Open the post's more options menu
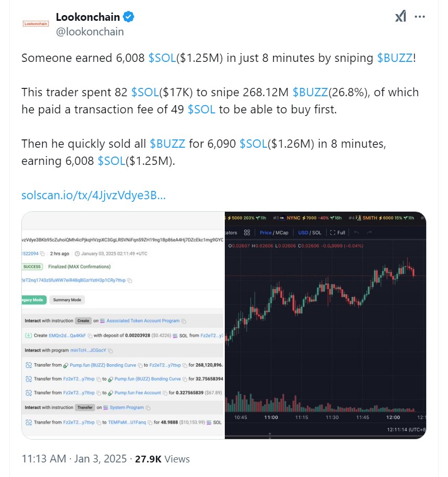The width and height of the screenshot is (448, 477). (419, 17)
